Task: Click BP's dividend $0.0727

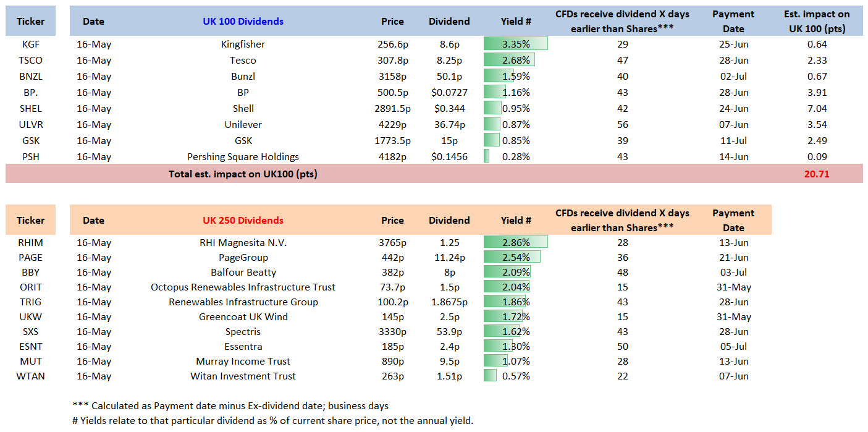Action: point(449,93)
